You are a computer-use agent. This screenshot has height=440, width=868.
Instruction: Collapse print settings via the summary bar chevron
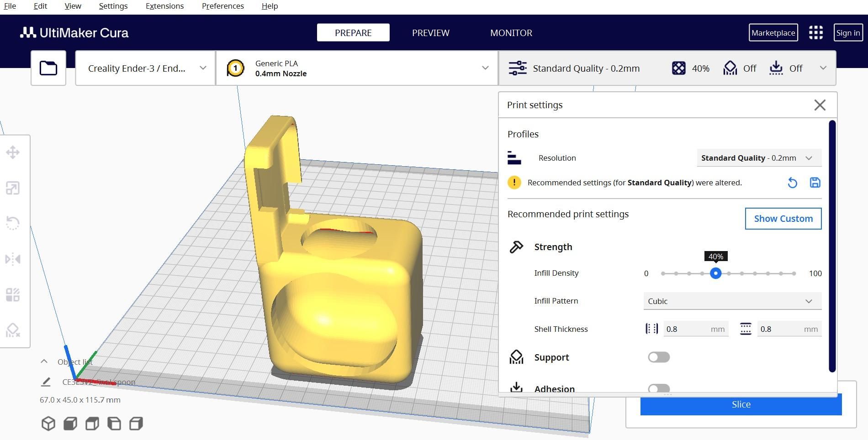point(823,68)
